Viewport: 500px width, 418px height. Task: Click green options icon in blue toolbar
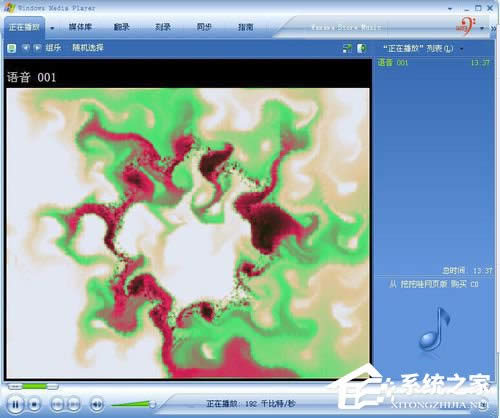(12, 48)
